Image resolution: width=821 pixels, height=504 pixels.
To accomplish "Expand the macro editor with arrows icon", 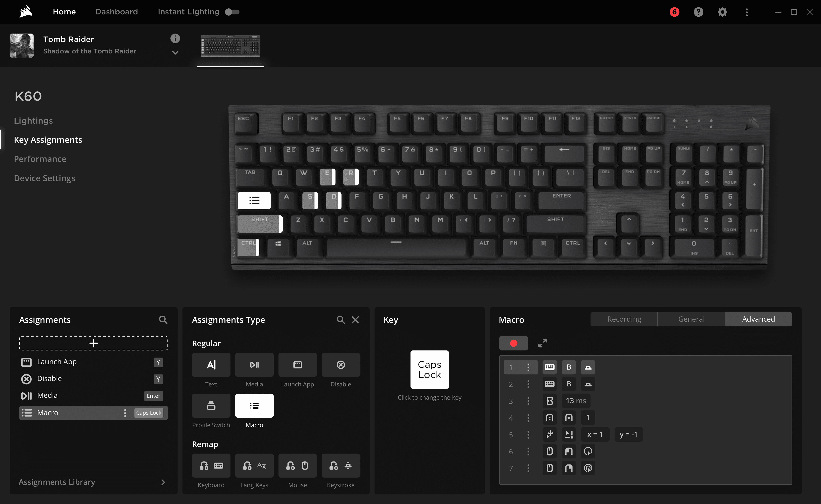I will 542,343.
